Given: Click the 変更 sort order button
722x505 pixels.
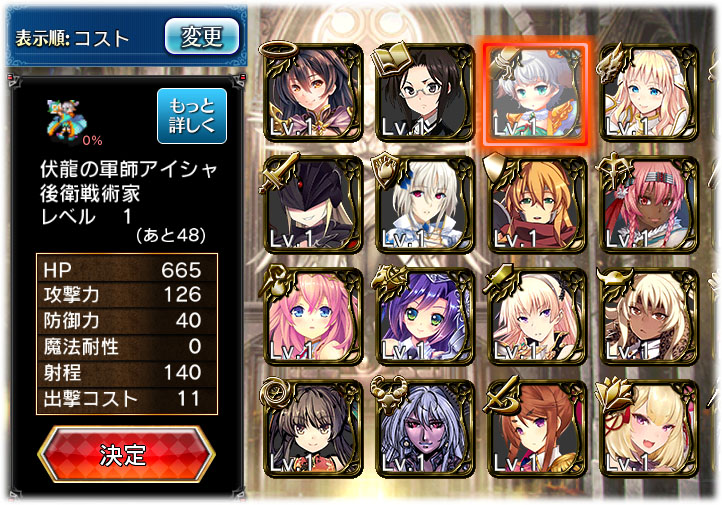Looking at the screenshot, I should [202, 36].
